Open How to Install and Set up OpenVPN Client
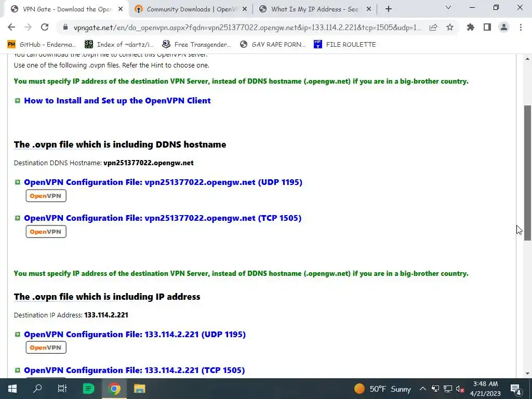The image size is (532, 399). [x=117, y=100]
